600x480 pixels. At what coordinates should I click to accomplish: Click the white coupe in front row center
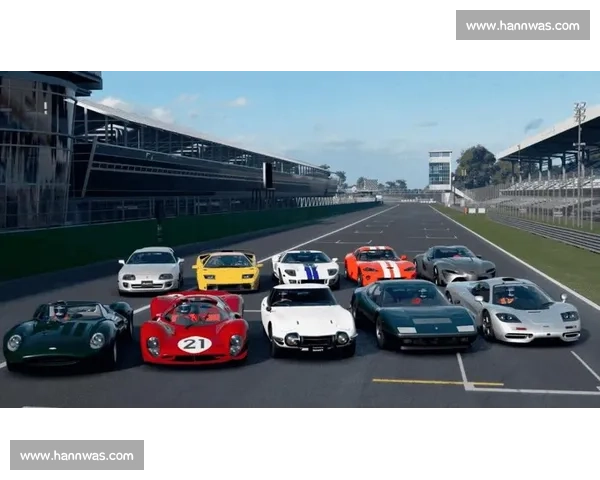pos(307,319)
